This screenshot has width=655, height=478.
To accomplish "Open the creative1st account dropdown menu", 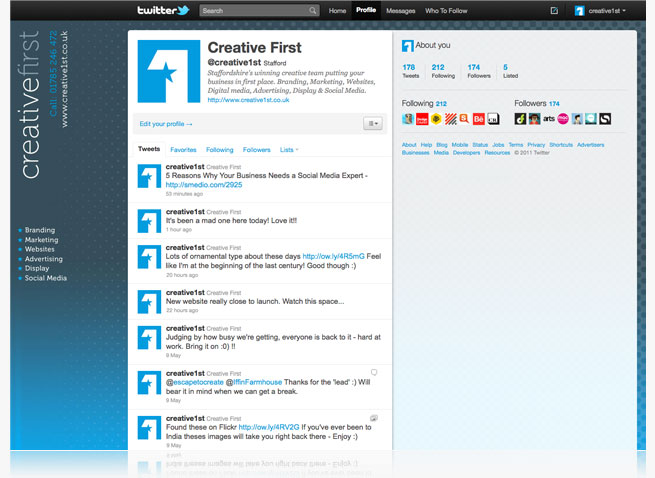I will click(607, 11).
